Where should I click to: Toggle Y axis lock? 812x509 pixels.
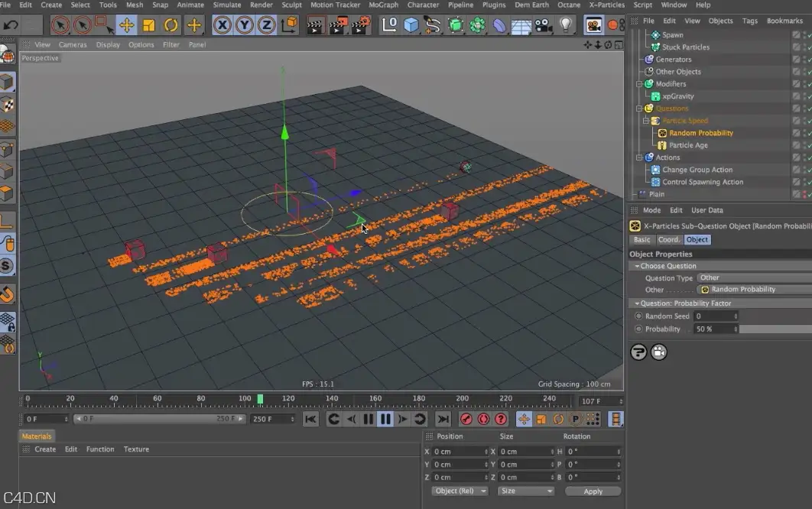tap(245, 25)
